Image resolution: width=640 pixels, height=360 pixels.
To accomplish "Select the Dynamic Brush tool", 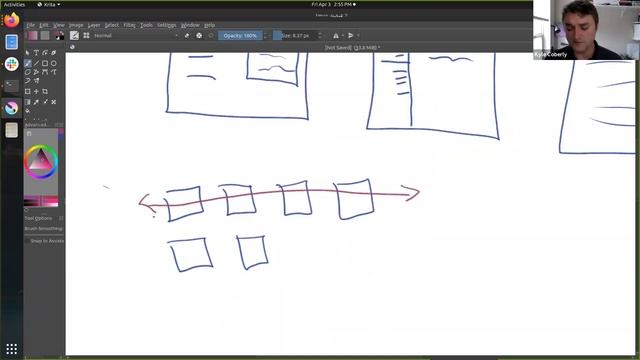I will pyautogui.click(x=27, y=81).
